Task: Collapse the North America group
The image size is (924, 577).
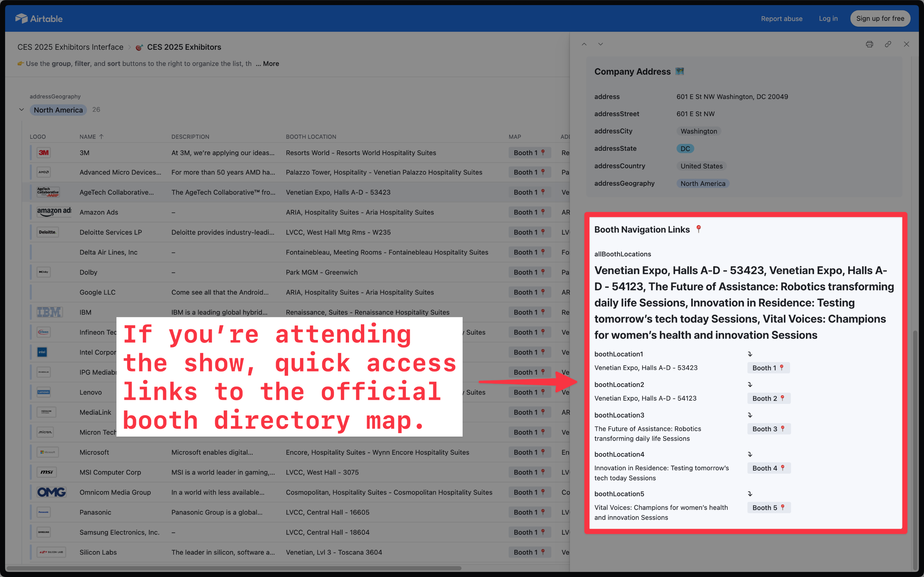Action: [22, 110]
